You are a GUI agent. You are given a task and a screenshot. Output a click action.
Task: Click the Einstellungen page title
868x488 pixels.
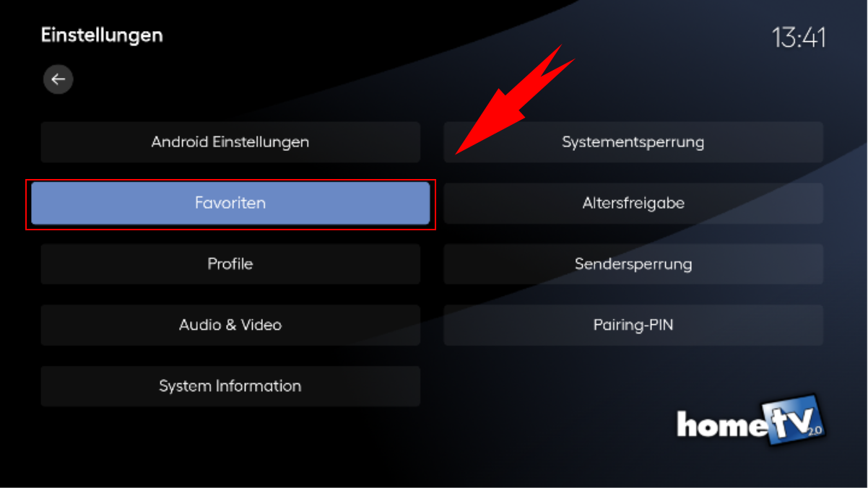pos(102,35)
